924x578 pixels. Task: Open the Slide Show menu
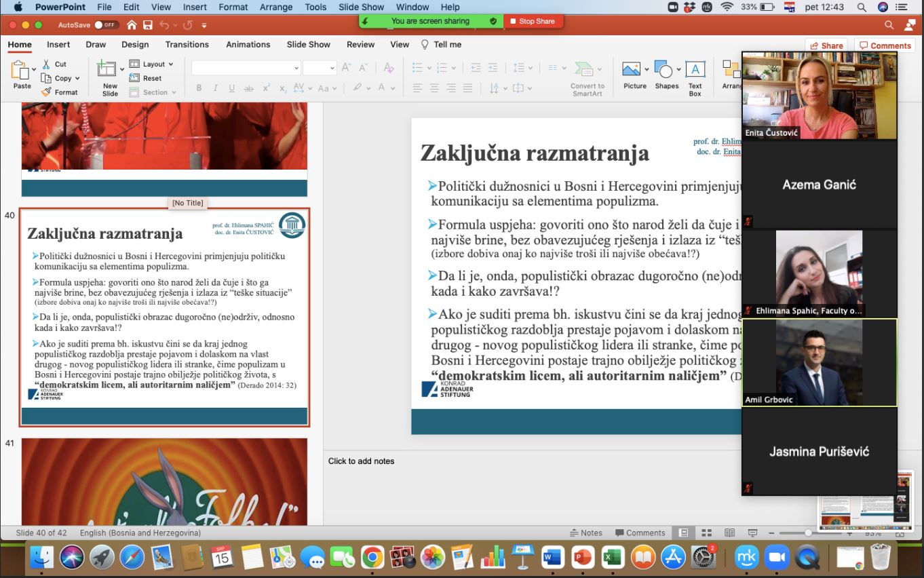click(361, 7)
